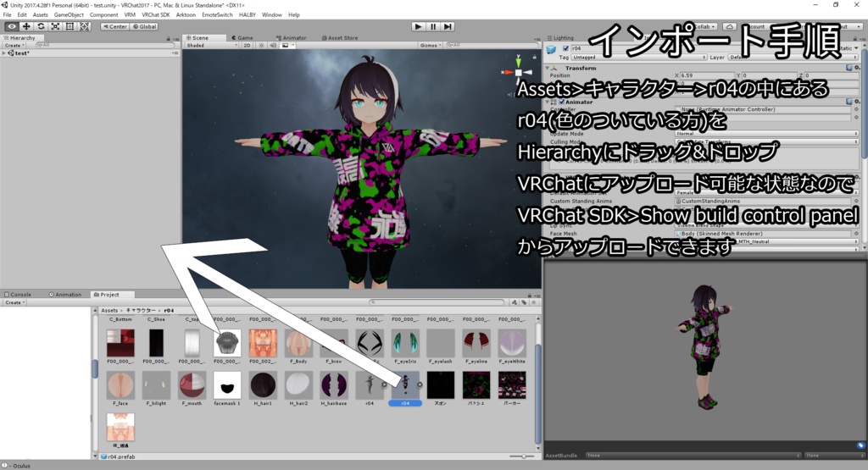Screen dimensions: 868x470
Task: Select the Rotate tool
Action: coord(41,26)
